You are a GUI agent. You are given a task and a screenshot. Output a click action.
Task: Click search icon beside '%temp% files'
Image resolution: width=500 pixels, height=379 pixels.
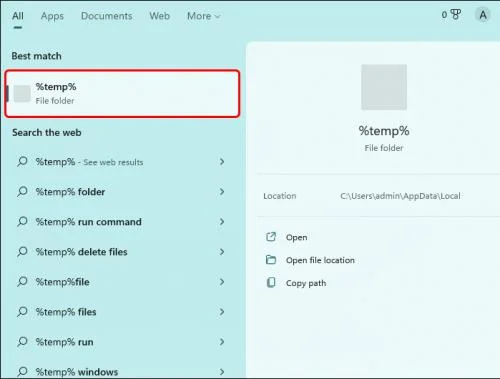click(22, 312)
